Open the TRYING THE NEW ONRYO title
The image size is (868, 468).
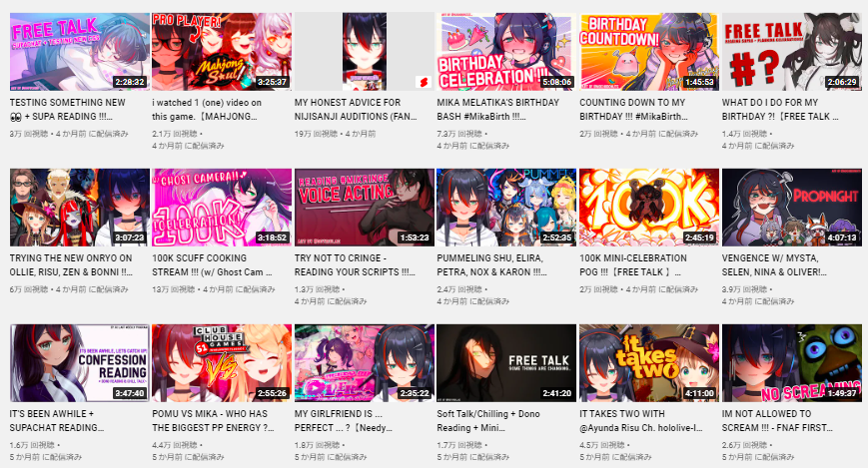pos(71,265)
